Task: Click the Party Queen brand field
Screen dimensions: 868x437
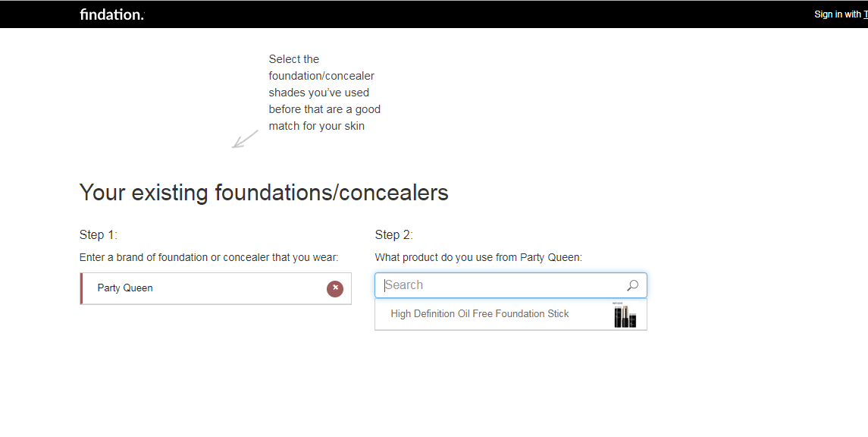Action: tap(216, 288)
